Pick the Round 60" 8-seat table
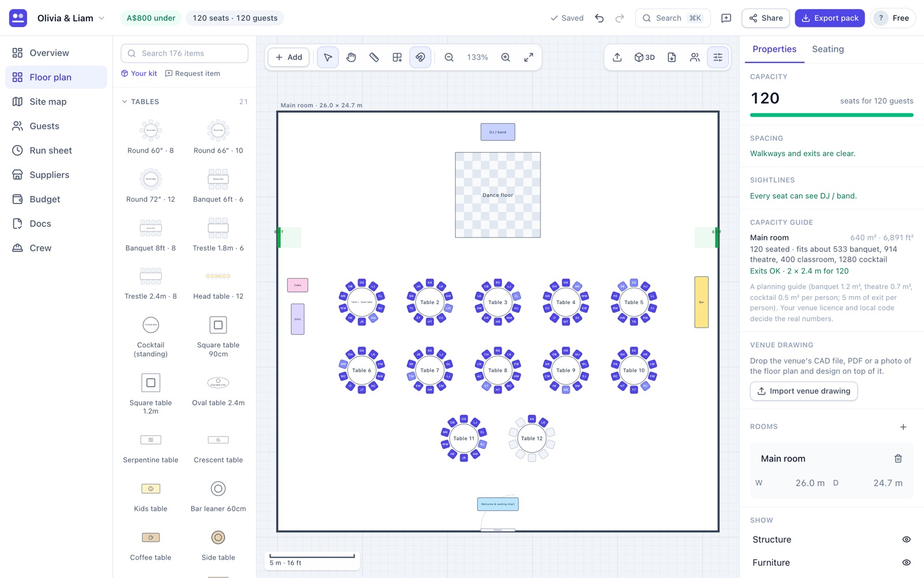The height and width of the screenshot is (578, 924). (x=151, y=136)
